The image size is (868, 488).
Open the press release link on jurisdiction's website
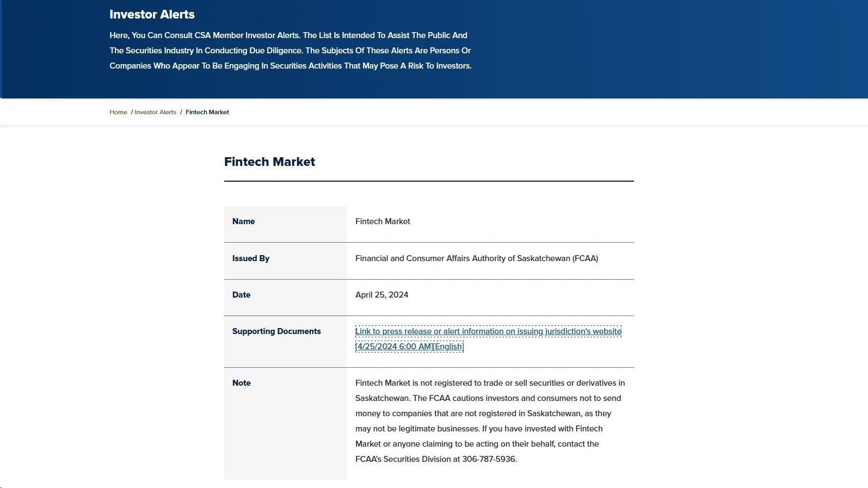click(488, 331)
